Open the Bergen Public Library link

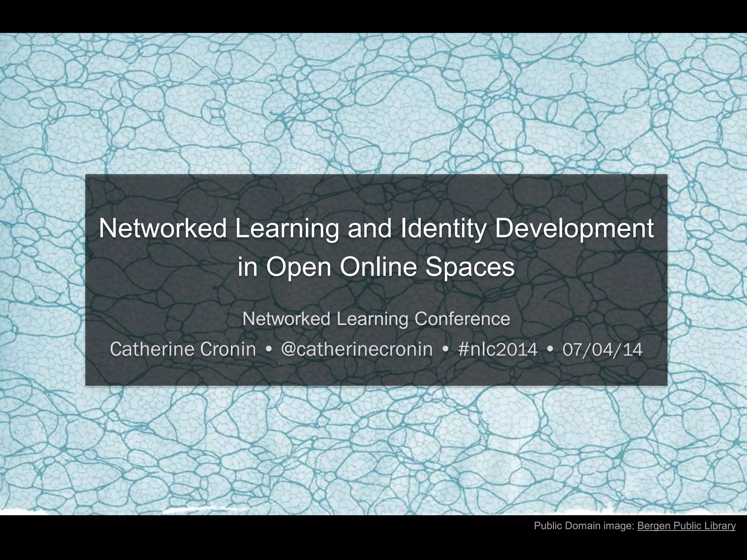click(x=686, y=525)
